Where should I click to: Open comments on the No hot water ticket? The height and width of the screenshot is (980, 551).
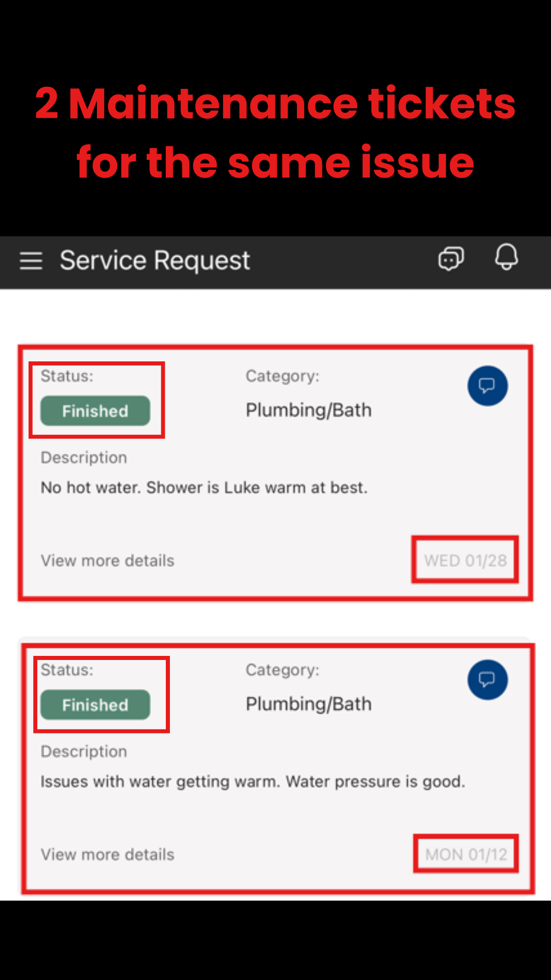pos(487,386)
